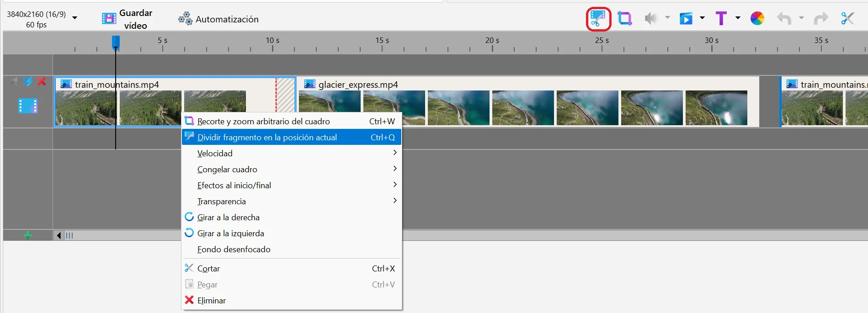Click the split fragment scissors-film toolbar icon
868x313 pixels.
(598, 19)
